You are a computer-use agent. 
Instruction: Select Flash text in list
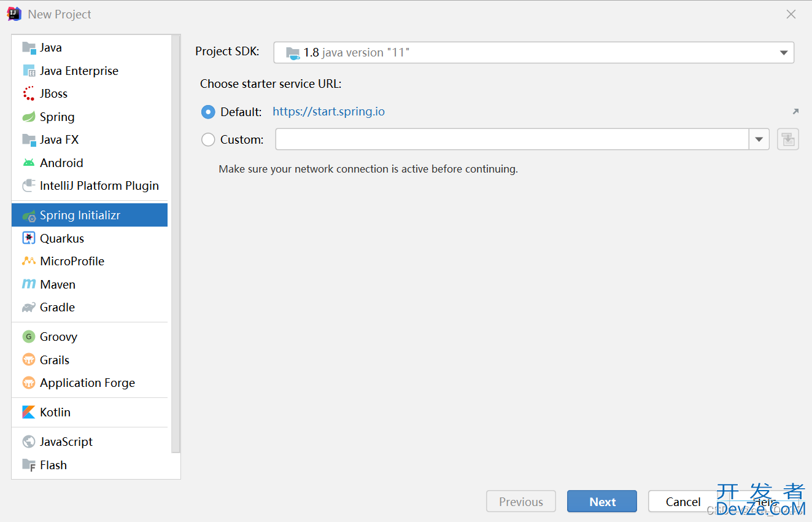pyautogui.click(x=53, y=465)
